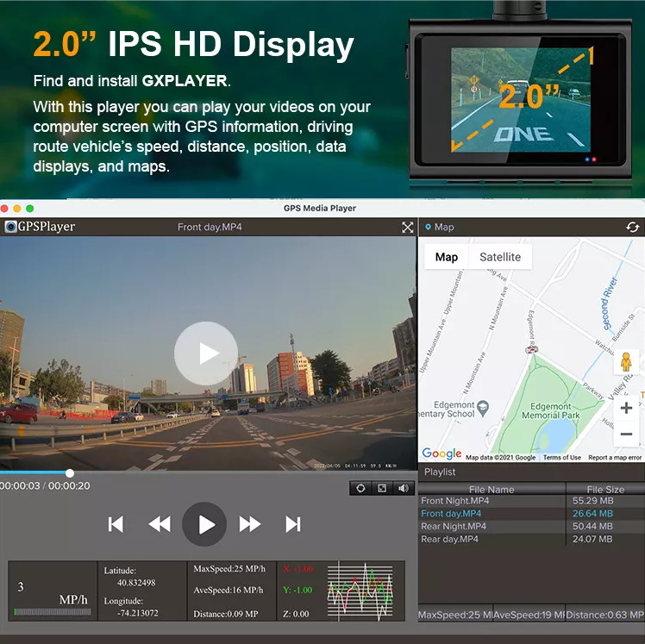Open Street View pegman on map
645x644 pixels.
[626, 362]
